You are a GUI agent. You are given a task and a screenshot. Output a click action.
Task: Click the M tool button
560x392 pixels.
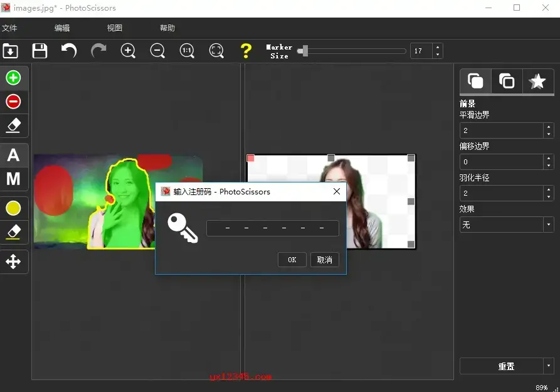[13, 179]
